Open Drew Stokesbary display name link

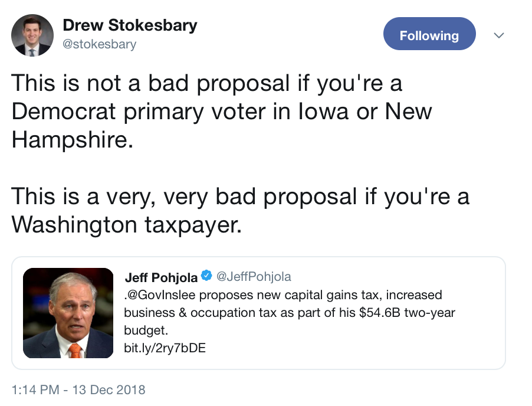(130, 25)
